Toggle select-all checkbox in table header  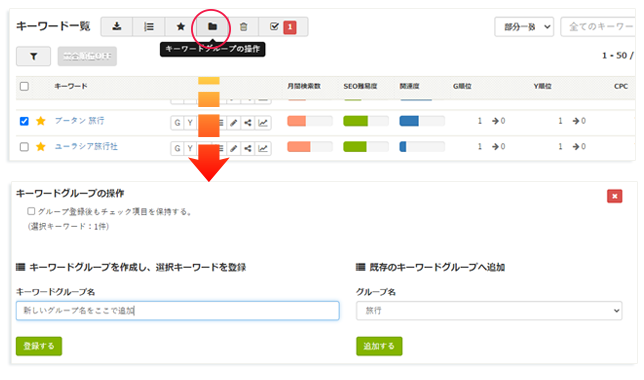click(x=24, y=86)
